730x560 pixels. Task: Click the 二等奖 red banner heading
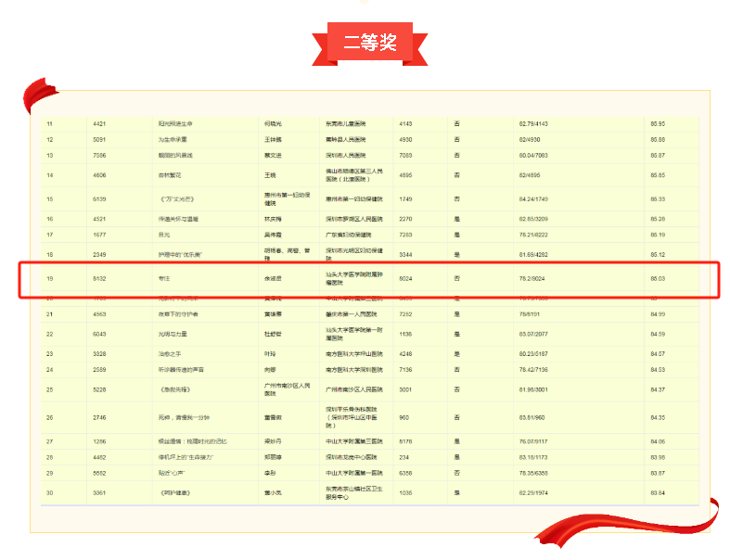coord(369,42)
